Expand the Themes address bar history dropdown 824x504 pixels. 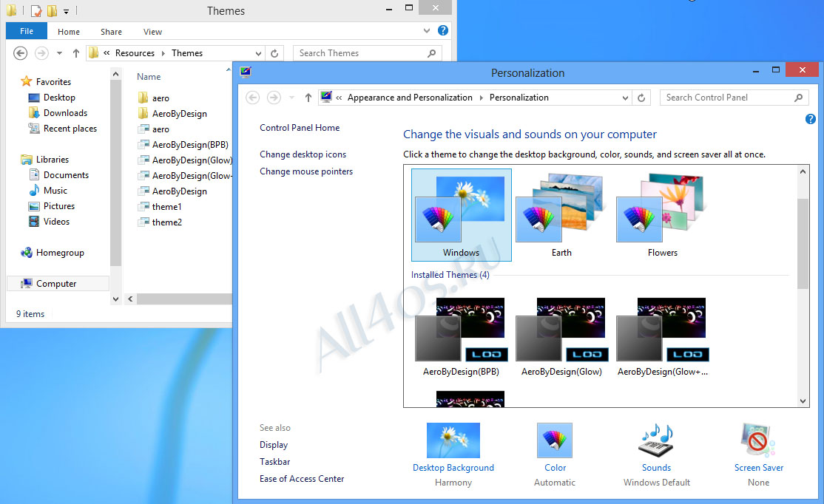point(258,53)
